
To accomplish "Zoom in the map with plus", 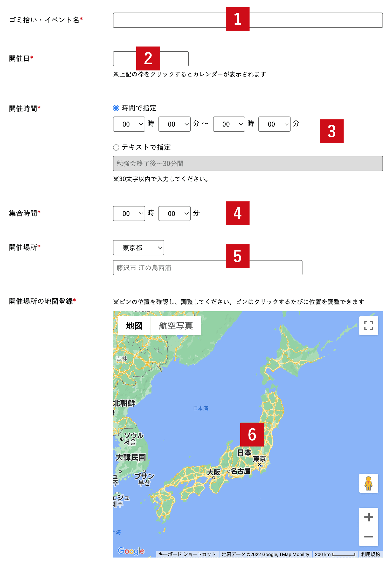I will pos(369,517).
